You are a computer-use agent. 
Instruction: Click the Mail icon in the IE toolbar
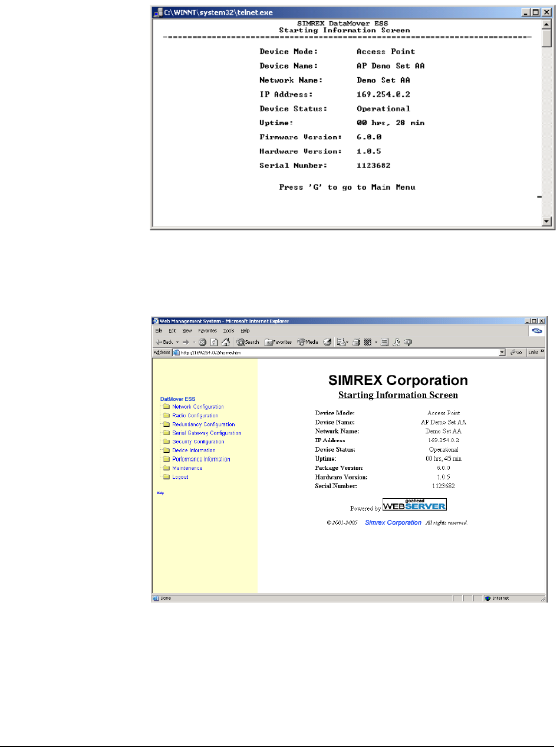click(342, 342)
